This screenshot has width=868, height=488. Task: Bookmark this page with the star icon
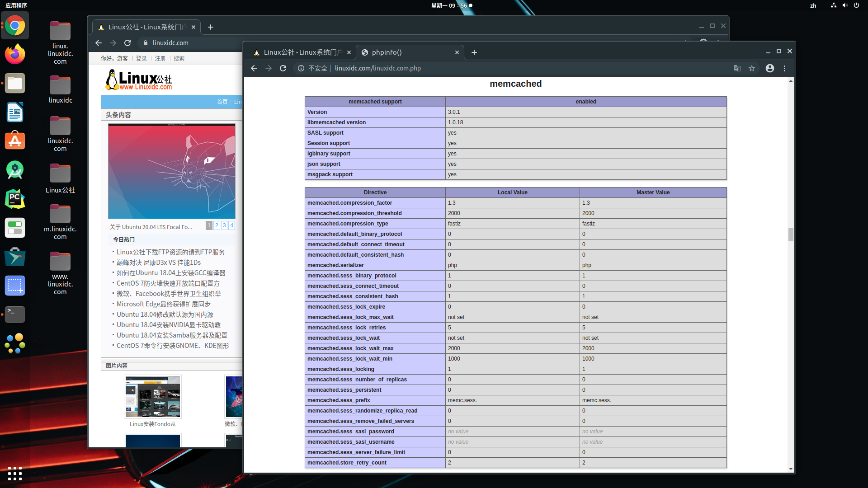tap(752, 68)
